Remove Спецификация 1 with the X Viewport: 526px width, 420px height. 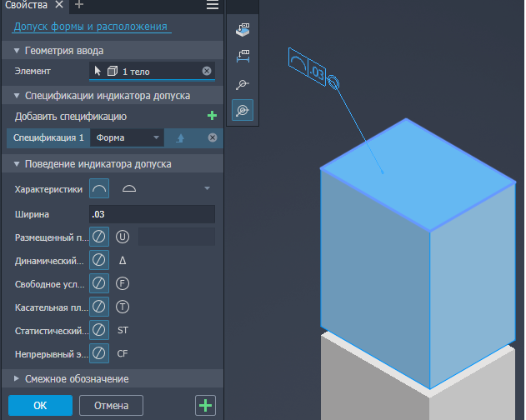213,137
